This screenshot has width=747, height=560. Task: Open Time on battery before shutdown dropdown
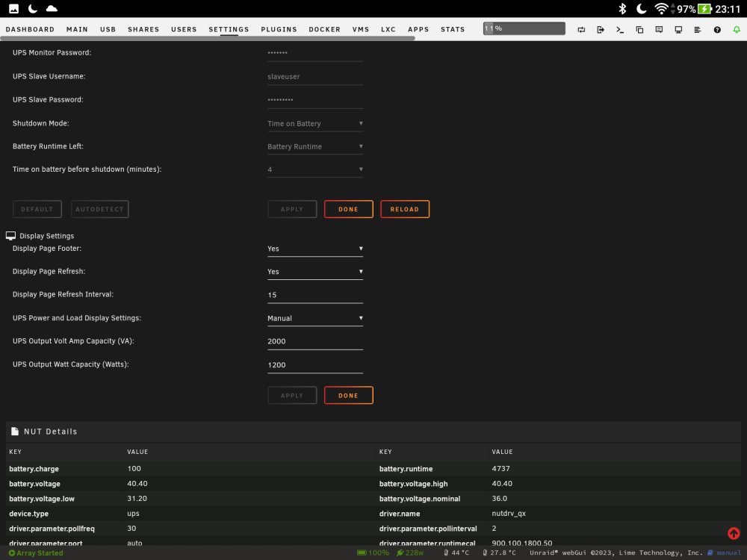315,169
